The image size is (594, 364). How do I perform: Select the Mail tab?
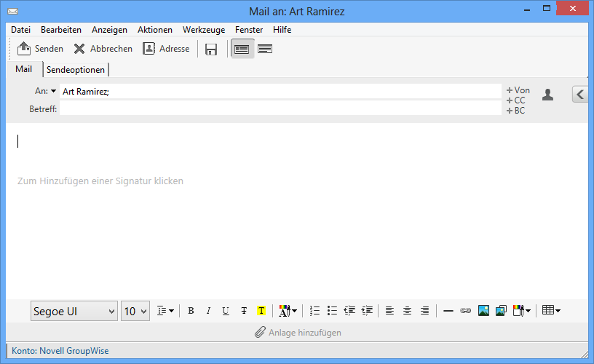coord(23,69)
